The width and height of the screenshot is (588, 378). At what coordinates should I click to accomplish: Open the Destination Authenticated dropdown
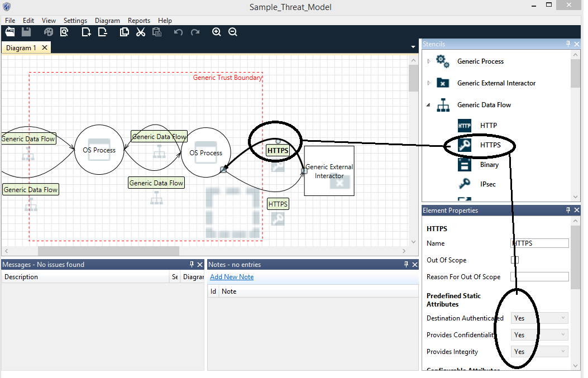[x=540, y=318]
